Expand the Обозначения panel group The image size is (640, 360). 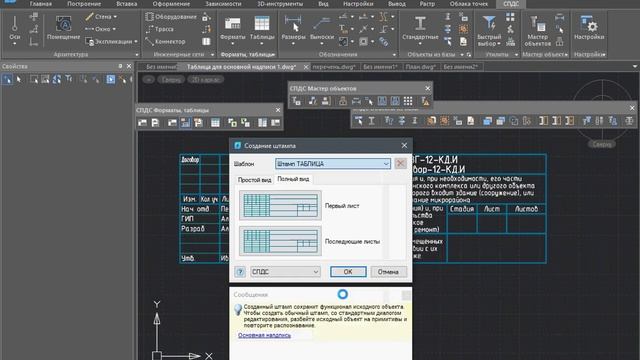(394, 55)
